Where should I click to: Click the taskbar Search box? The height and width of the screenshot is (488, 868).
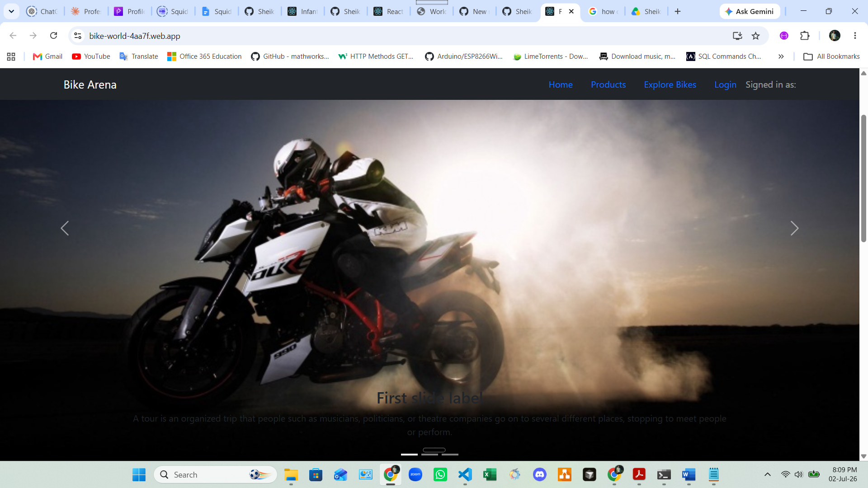coord(215,474)
